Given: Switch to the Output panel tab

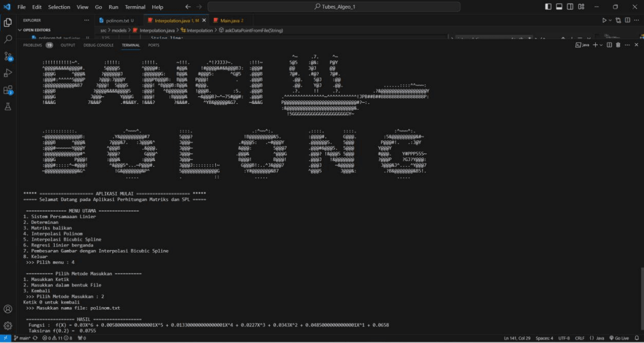Looking at the screenshot, I should 68,45.
